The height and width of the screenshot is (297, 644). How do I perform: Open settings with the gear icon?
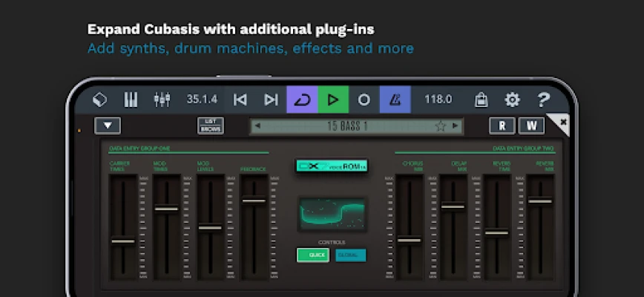[512, 99]
